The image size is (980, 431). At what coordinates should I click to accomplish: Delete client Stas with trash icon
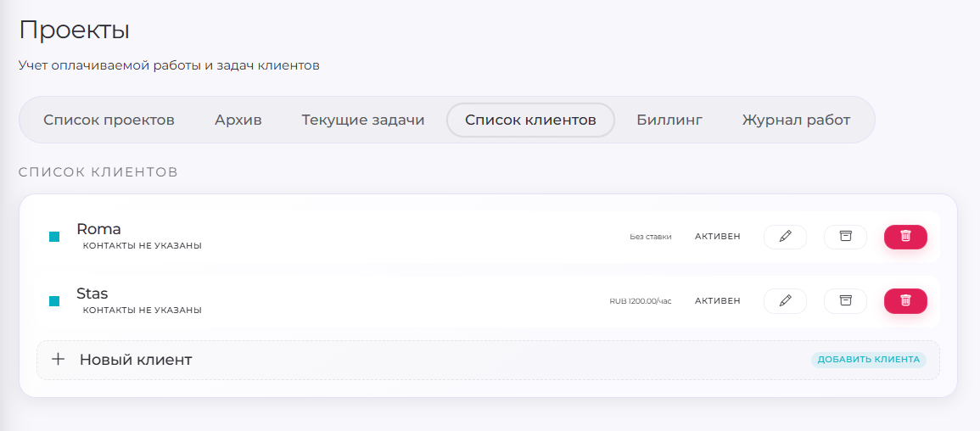click(905, 301)
